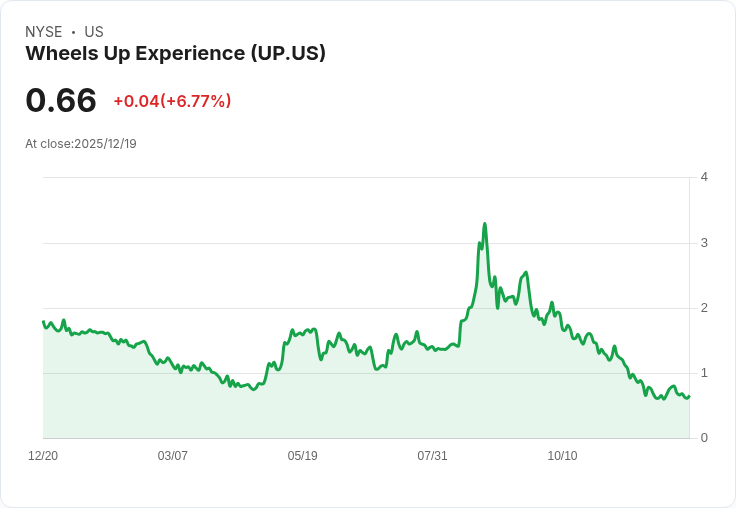Click the 10/10 date on the x-axis
This screenshot has height=508, width=736.
[562, 456]
